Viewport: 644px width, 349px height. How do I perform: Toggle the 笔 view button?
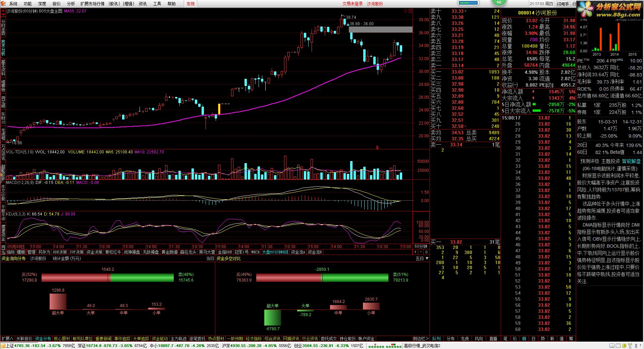point(505,339)
